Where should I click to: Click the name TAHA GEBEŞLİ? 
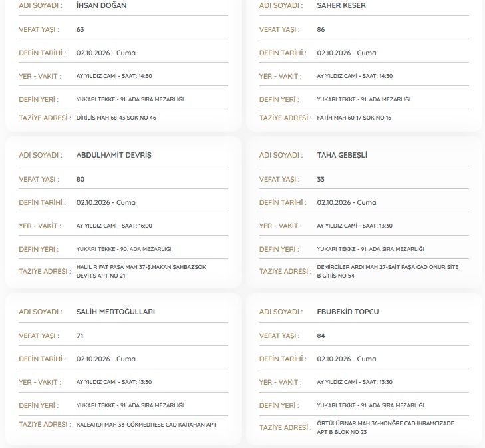tap(342, 155)
